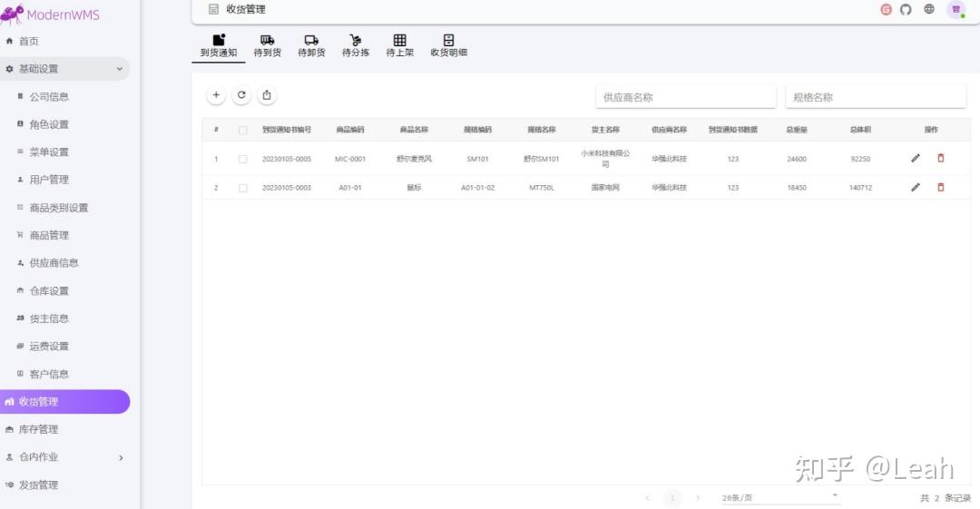Click cell 20230105-0005
This screenshot has height=509, width=980.
coord(287,159)
